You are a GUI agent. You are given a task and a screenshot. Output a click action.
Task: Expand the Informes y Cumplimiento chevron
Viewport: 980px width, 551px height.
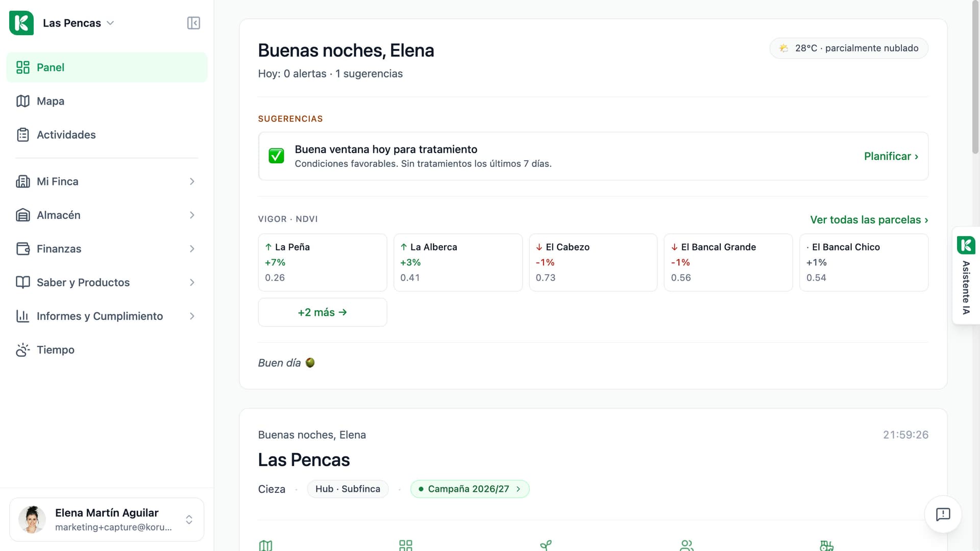[x=192, y=316]
